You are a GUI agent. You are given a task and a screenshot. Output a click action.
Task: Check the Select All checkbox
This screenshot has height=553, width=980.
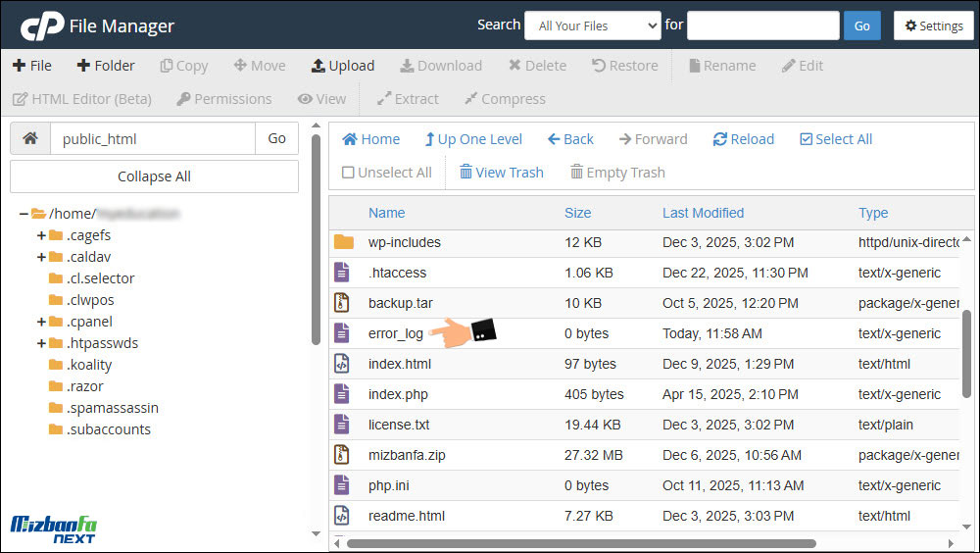(807, 139)
